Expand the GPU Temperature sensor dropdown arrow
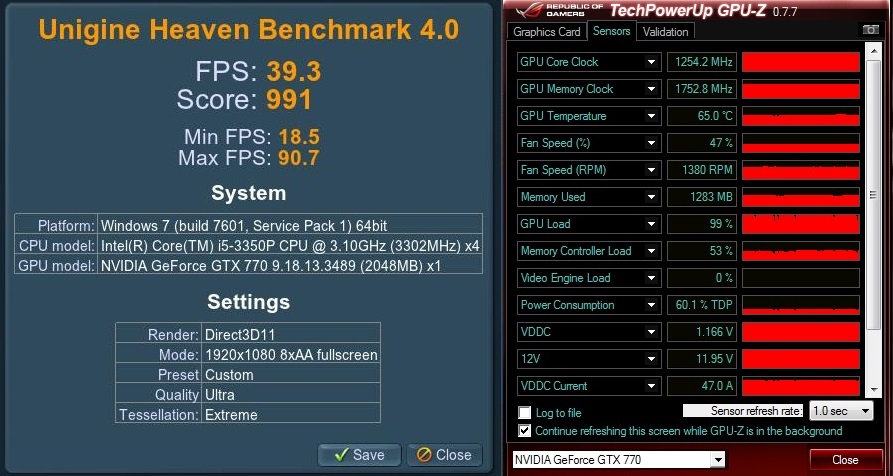 [652, 116]
